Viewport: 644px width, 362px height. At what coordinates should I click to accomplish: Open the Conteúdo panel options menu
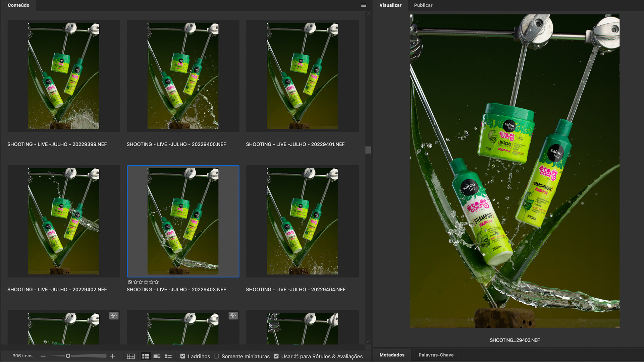click(x=364, y=5)
